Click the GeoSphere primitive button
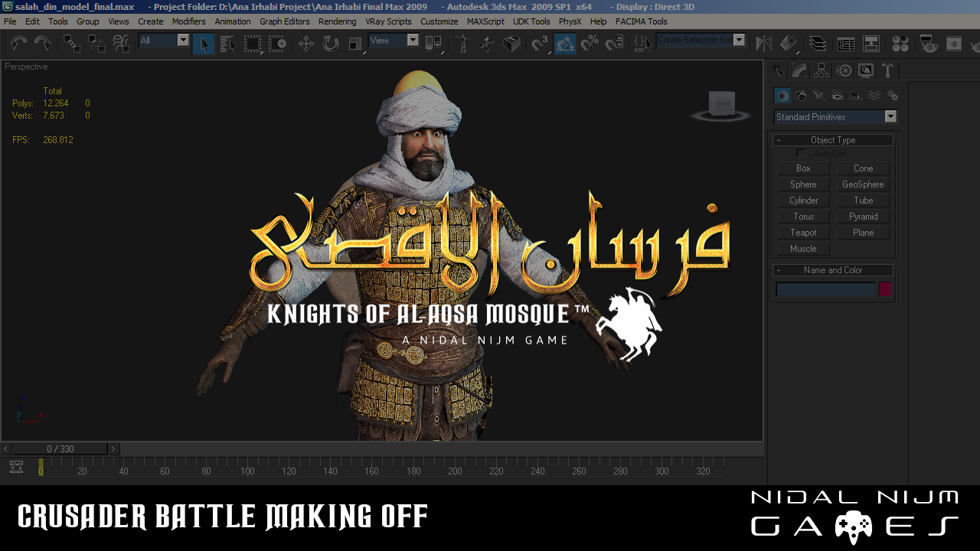The image size is (980, 551). tap(863, 184)
